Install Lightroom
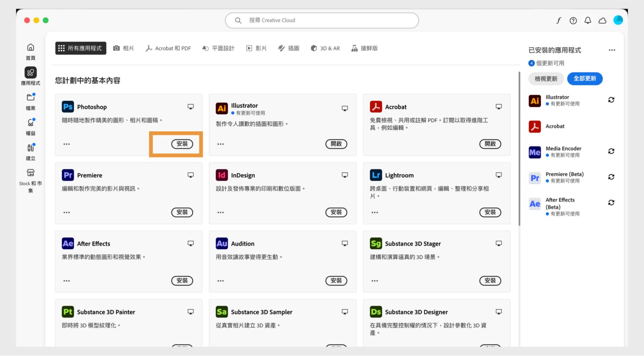The width and height of the screenshot is (644, 356). 490,212
